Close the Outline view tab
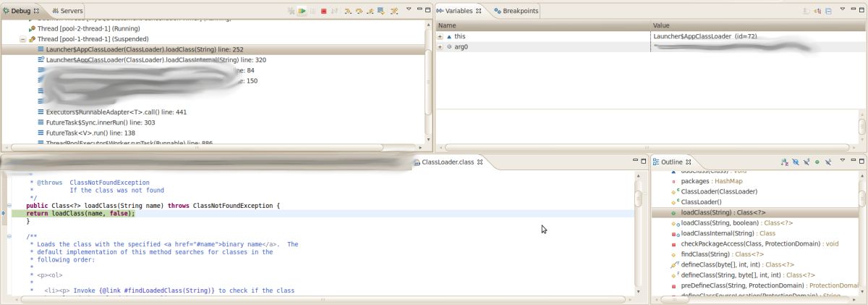868x305 pixels. click(x=689, y=162)
